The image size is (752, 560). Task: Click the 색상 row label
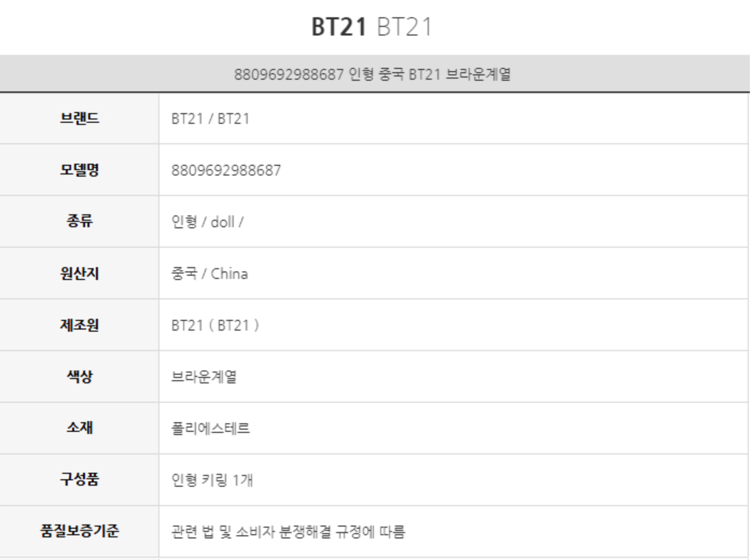tap(80, 376)
